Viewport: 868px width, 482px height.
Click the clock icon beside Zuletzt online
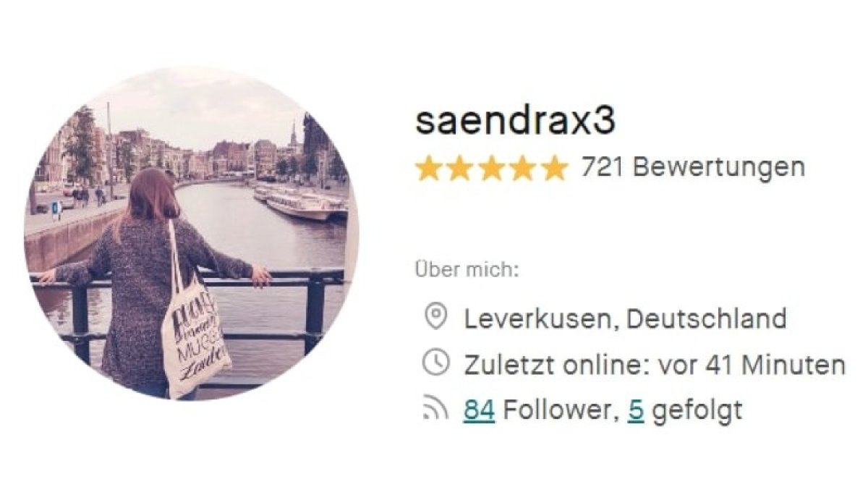point(435,364)
